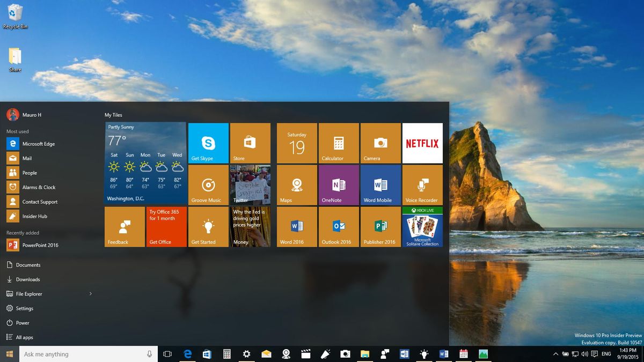The height and width of the screenshot is (362, 644).
Task: Open the volume control in the system tray
Action: [x=584, y=354]
